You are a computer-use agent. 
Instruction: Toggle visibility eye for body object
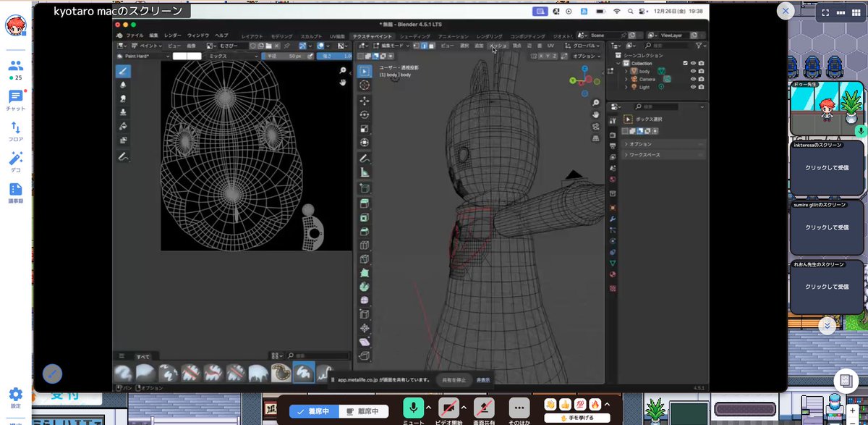point(693,71)
